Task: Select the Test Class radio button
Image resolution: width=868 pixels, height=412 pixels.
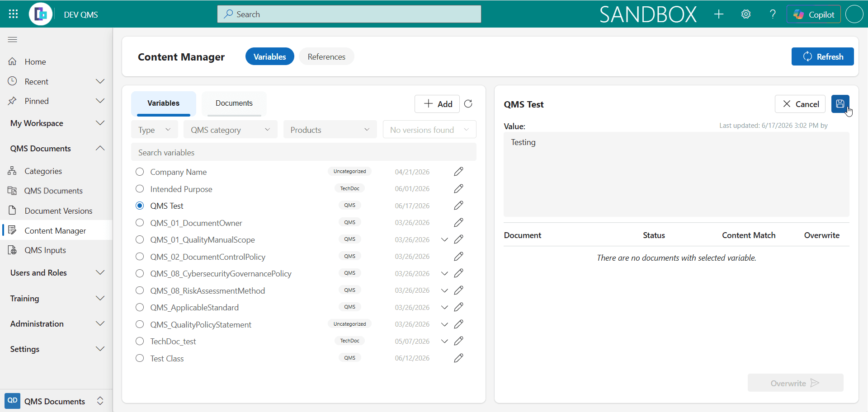Action: pos(140,358)
